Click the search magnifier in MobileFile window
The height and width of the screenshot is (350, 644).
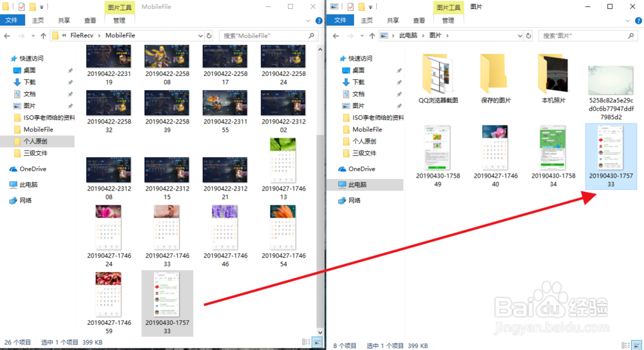click(311, 35)
